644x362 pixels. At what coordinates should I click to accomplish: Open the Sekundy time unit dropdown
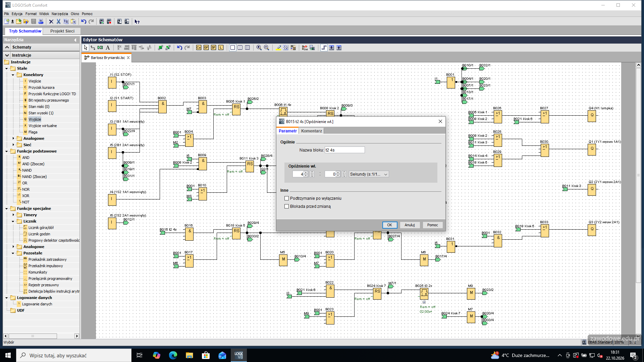tap(369, 174)
